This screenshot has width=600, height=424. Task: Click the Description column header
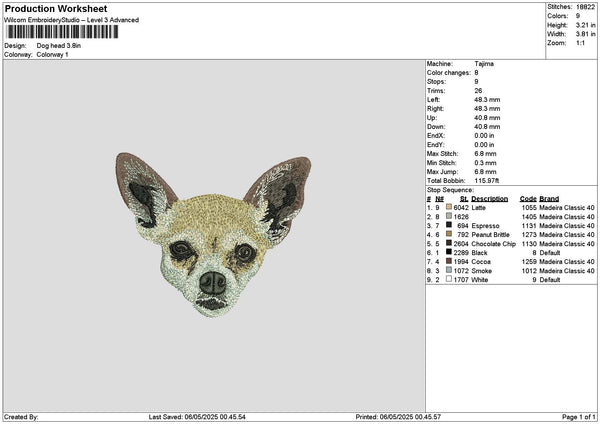[489, 199]
